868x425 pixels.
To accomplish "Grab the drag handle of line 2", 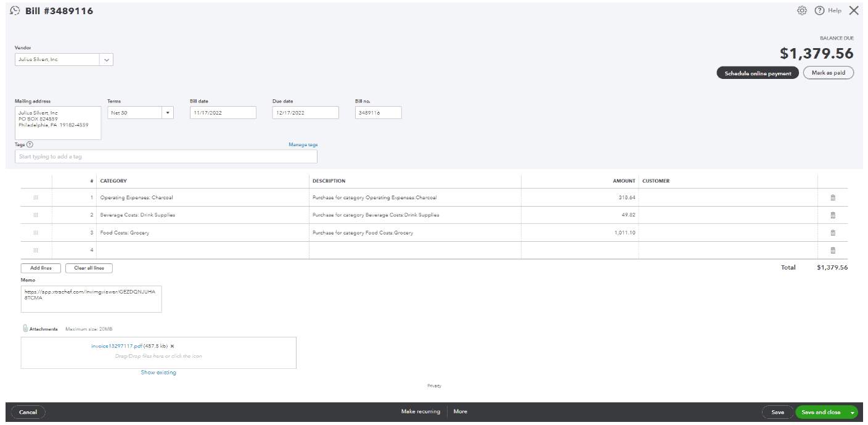I will [x=36, y=215].
